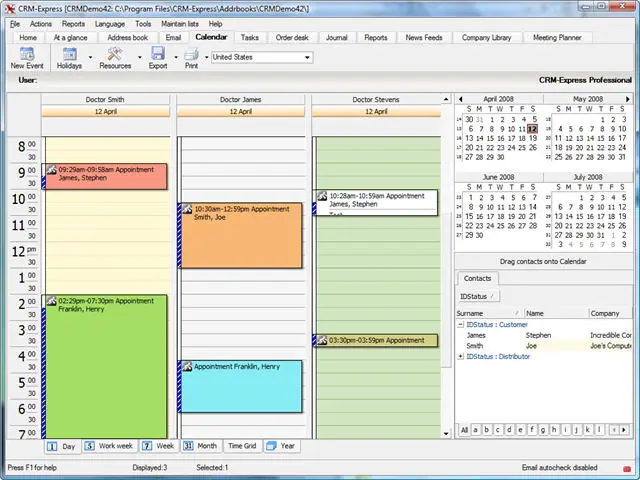Open the Holidays toolbar icon
The width and height of the screenshot is (640, 480).
tap(69, 53)
